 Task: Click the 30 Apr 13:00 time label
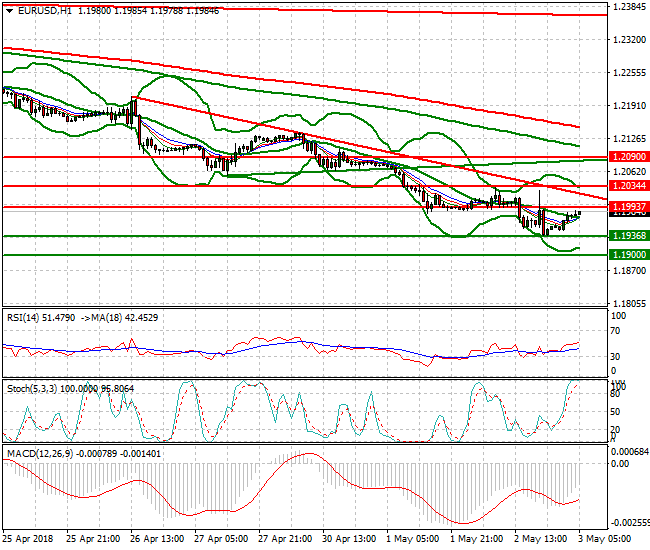click(349, 539)
